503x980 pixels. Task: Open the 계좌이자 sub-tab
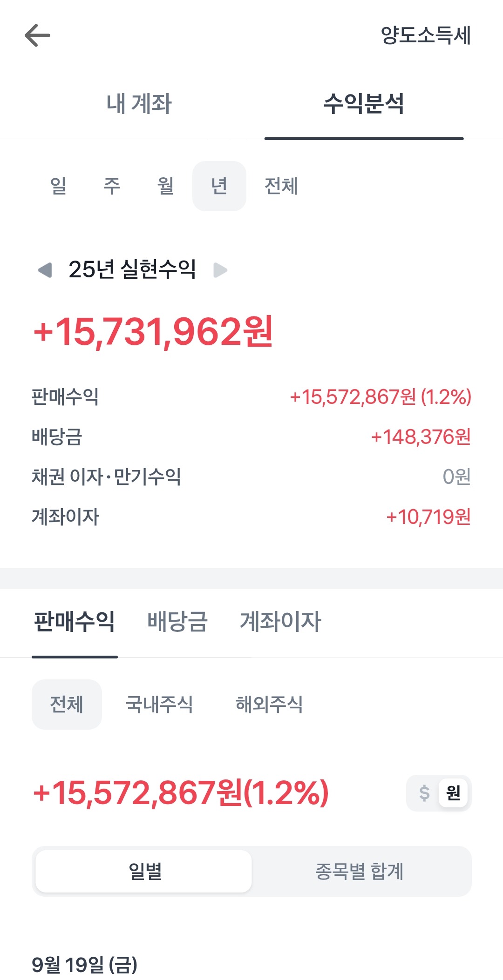click(280, 622)
